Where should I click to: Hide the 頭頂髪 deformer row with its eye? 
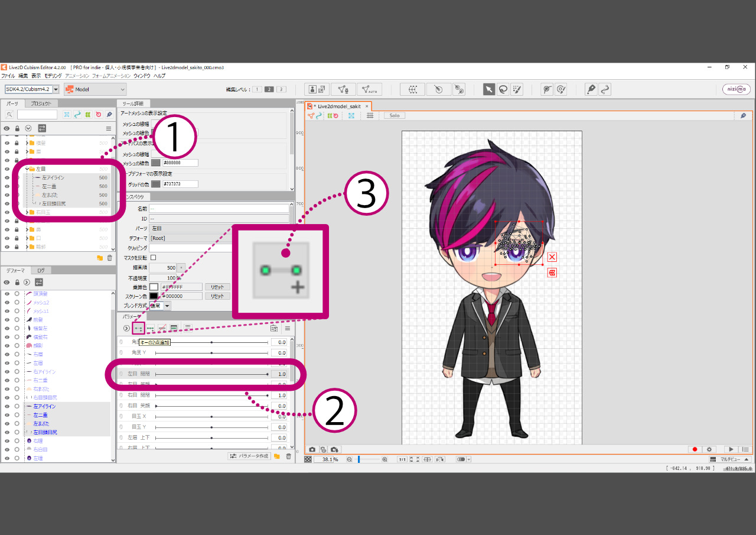tap(7, 293)
